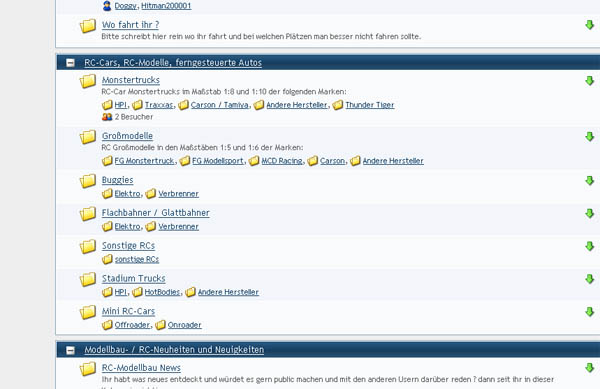Image resolution: width=600 pixels, height=389 pixels.
Task: Open the Traxxas subforum
Action: coord(159,105)
